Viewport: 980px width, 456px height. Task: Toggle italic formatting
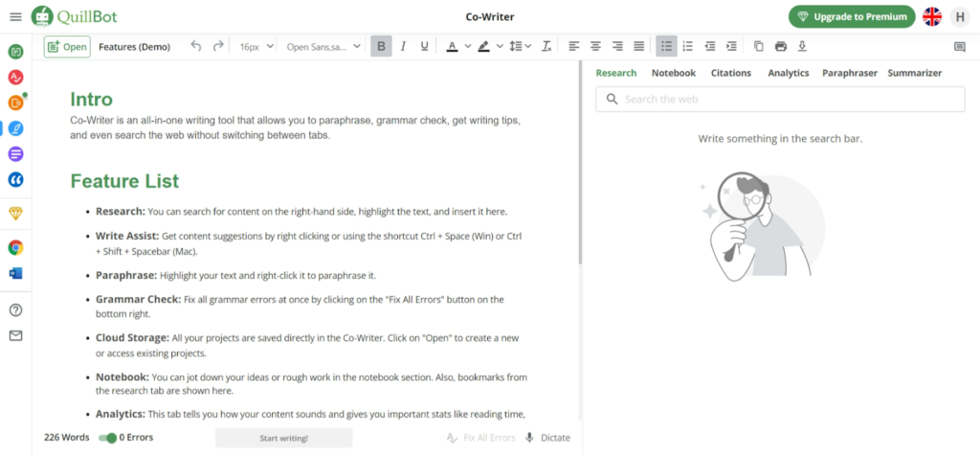click(x=403, y=46)
